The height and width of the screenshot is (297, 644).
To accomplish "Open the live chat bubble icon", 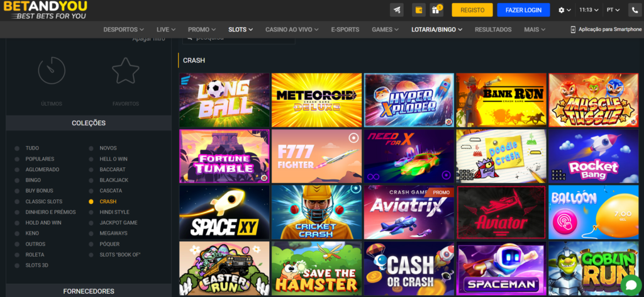I will point(631,284).
